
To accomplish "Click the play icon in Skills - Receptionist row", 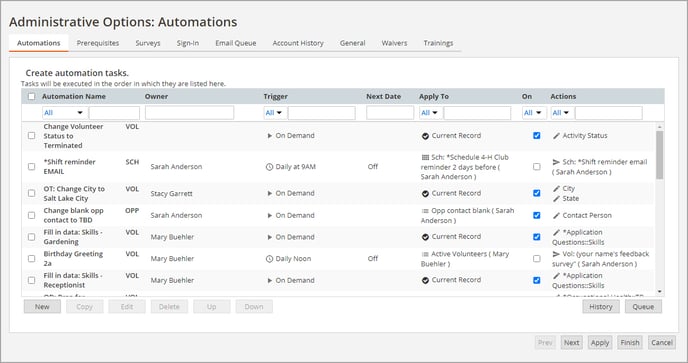I will (269, 280).
